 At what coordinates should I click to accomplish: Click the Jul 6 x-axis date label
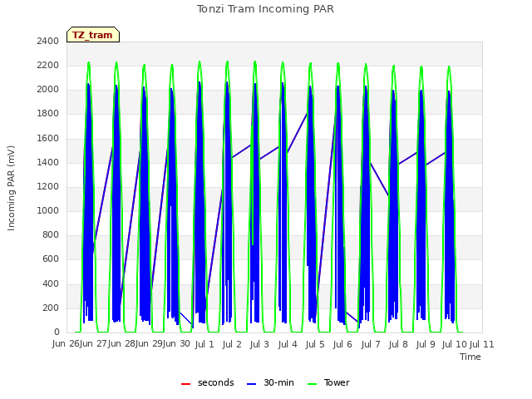pos(342,344)
